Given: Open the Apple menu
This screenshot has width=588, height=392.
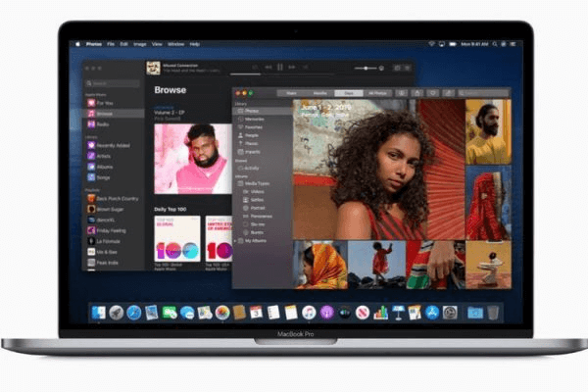Looking at the screenshot, I should pos(78,44).
